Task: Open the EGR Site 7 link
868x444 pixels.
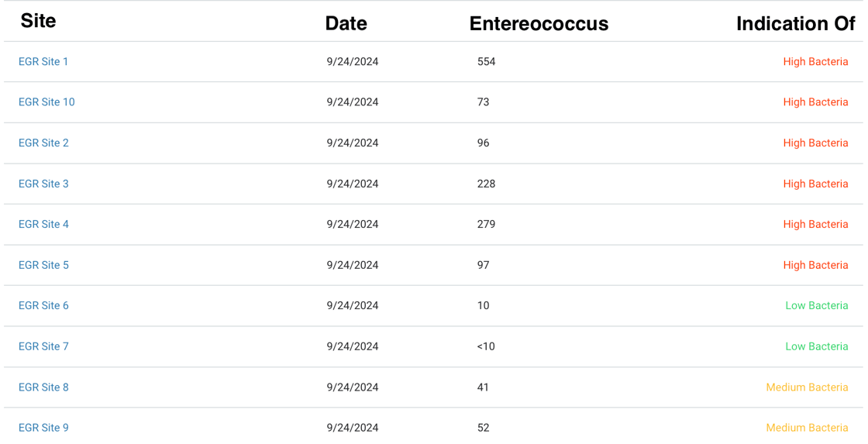Action: coord(43,346)
